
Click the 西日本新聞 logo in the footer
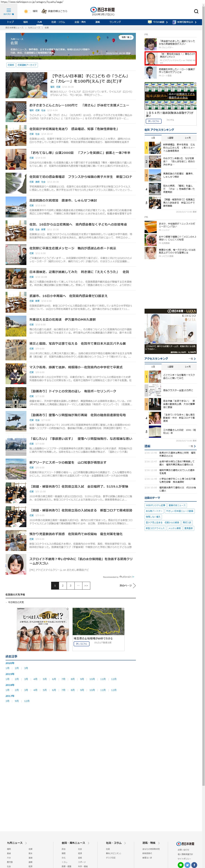pyautogui.click(x=186, y=844)
